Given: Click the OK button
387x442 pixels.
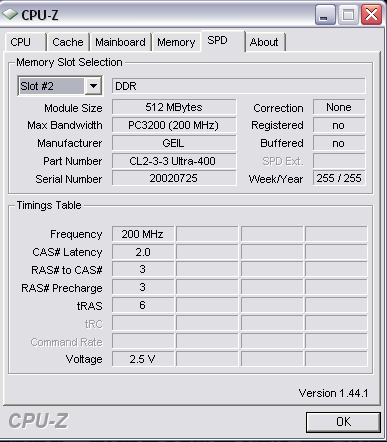Looking at the screenshot, I should [x=343, y=422].
